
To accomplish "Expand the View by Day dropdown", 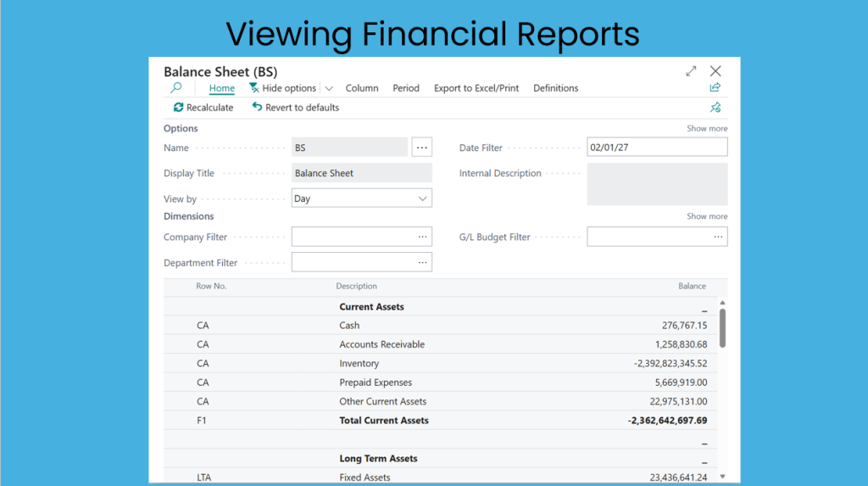I will (422, 198).
